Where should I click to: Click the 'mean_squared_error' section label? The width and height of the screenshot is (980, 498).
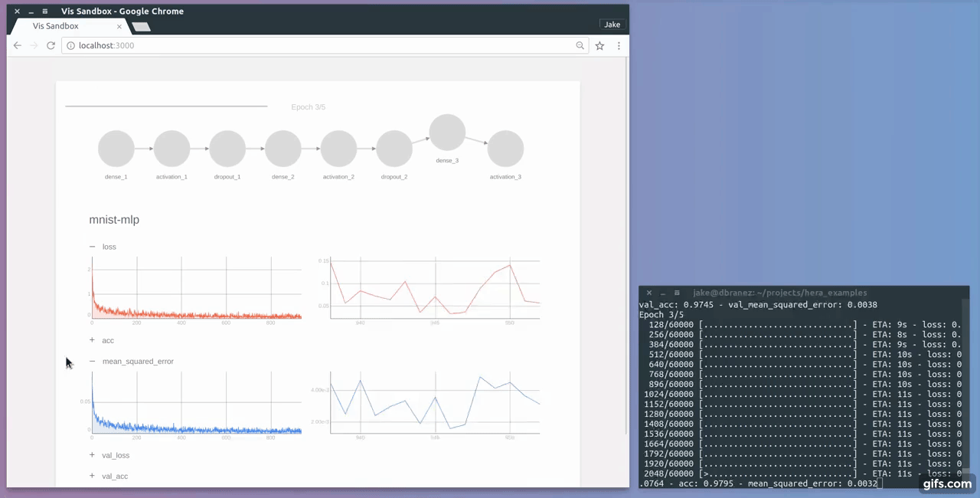(138, 361)
